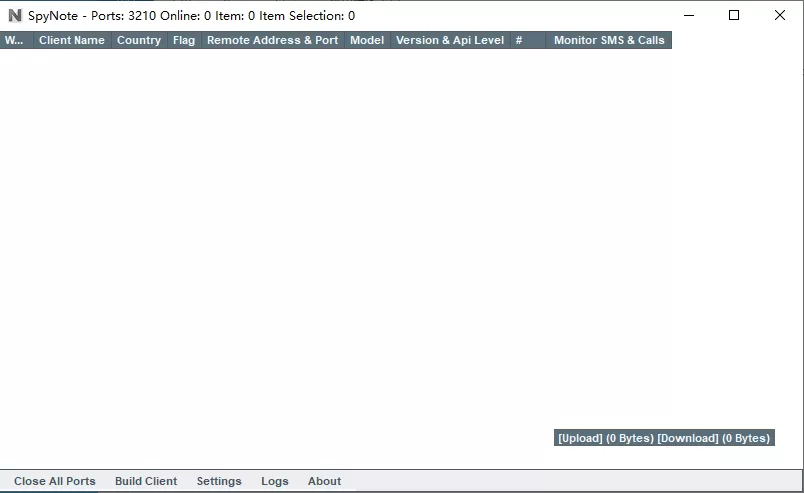Viewport: 804px width, 493px height.
Task: Click the truncated W... column header
Action: pyautogui.click(x=15, y=41)
